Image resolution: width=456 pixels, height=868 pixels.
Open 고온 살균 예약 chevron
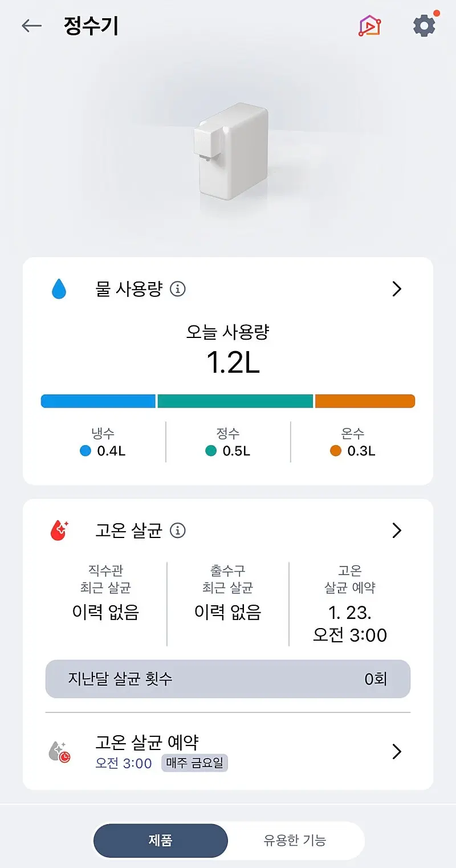[397, 752]
